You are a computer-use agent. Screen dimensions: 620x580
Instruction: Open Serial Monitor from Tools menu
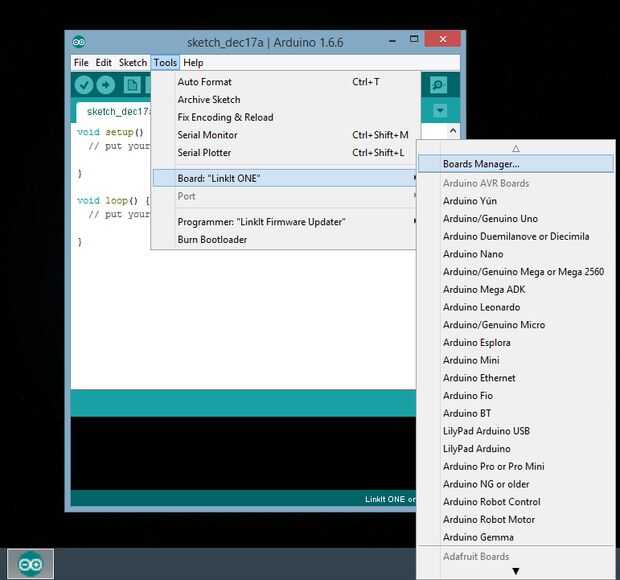(x=284, y=135)
